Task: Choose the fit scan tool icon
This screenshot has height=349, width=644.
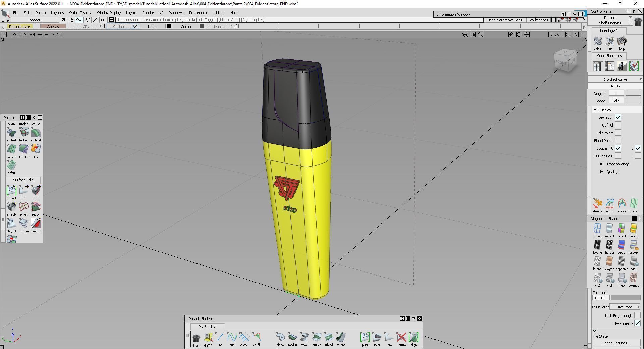Action: (23, 223)
